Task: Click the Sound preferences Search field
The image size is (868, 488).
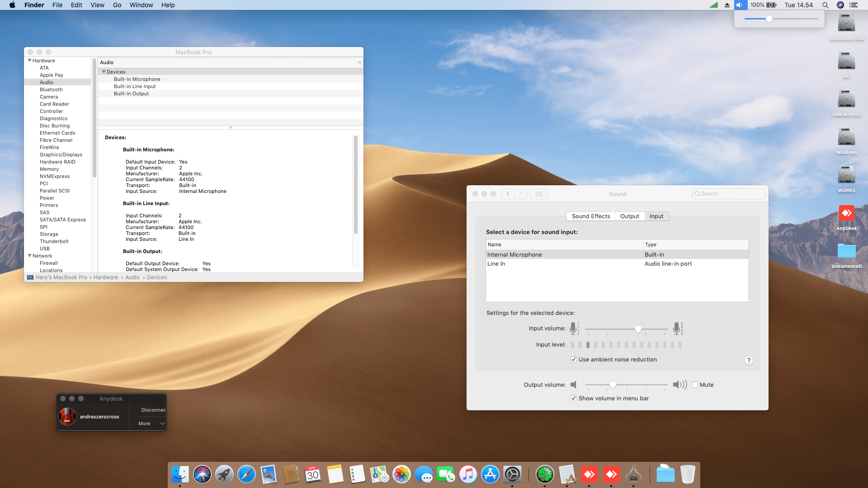Action: [728, 194]
